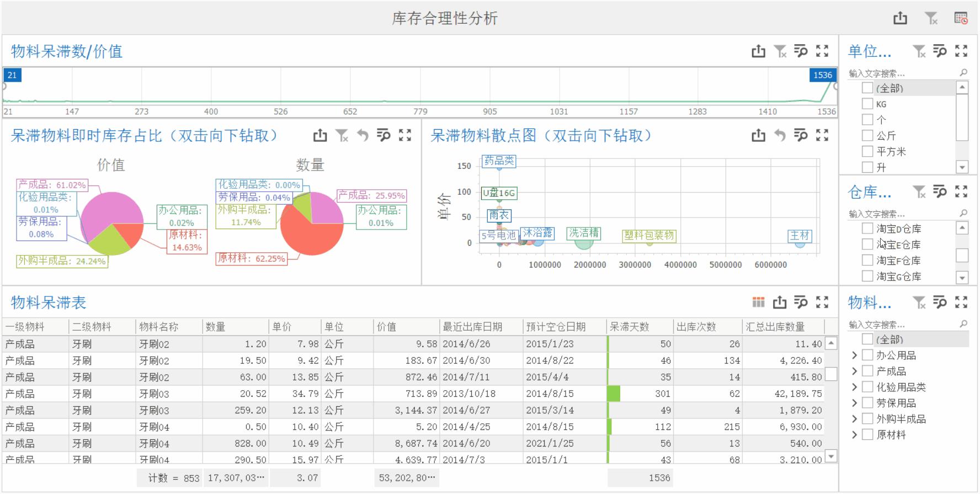Screen dimensions: 980x494
Task: Maximize the 物料呆滞数/价值 chart panel
Action: [x=822, y=51]
